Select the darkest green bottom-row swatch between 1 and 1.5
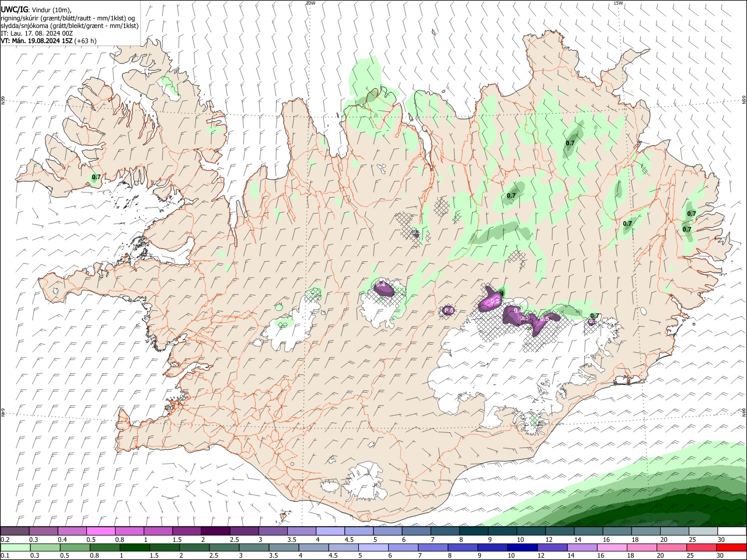The image size is (747, 560). point(135,547)
